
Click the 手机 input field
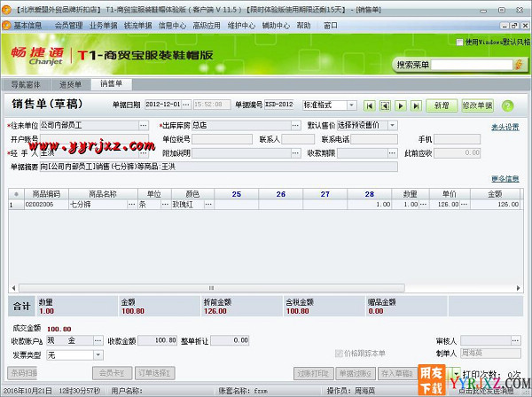click(457, 139)
